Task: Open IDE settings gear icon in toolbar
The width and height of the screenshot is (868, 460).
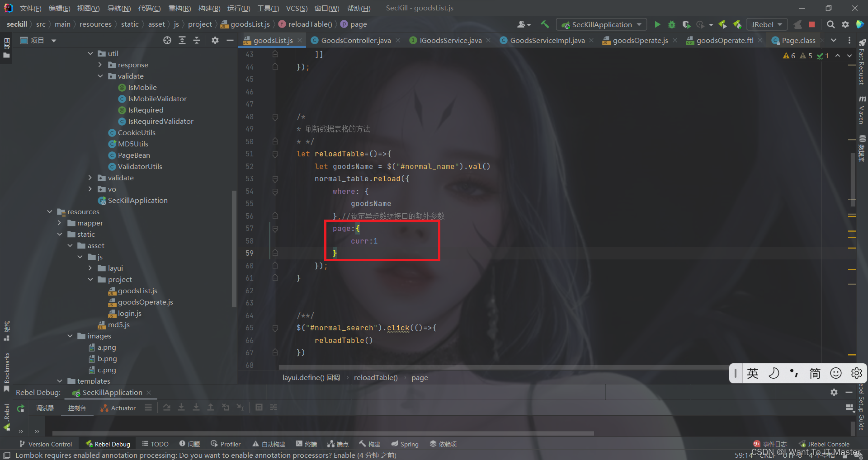Action: coord(845,24)
